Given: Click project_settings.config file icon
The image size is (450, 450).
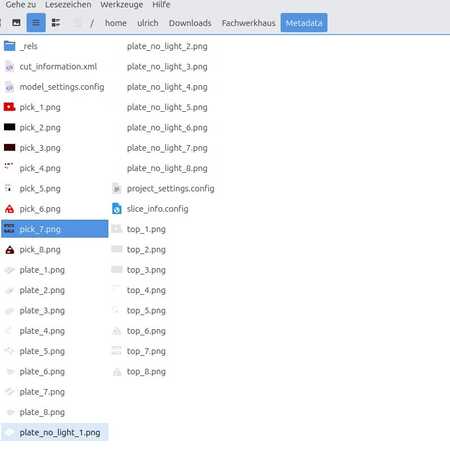Looking at the screenshot, I should pyautogui.click(x=117, y=189).
